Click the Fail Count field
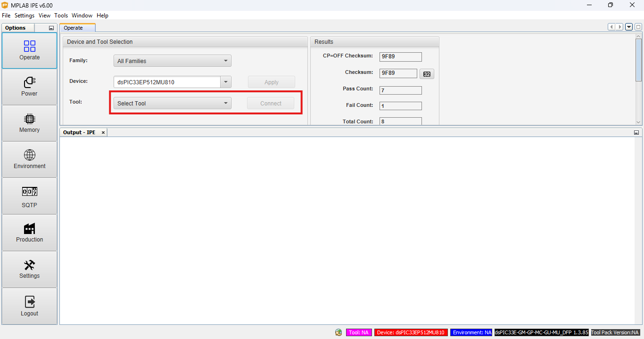 pyautogui.click(x=401, y=106)
